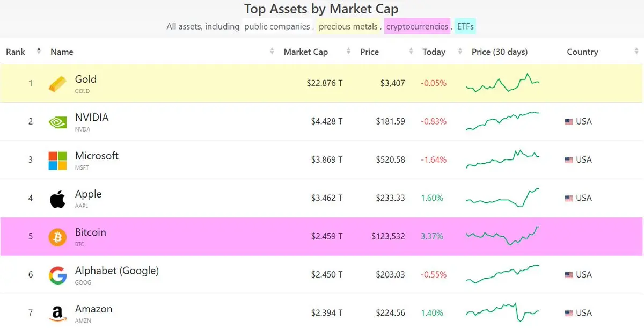Click Alphabet market cap $2.450 T
The width and height of the screenshot is (644, 328).
327,275
